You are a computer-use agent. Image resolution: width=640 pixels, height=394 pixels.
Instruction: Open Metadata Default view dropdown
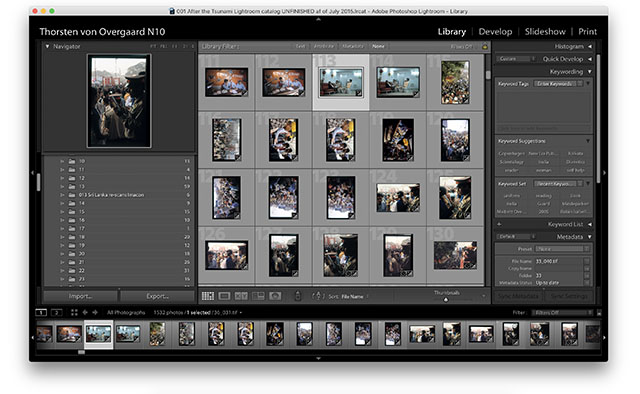tap(516, 237)
